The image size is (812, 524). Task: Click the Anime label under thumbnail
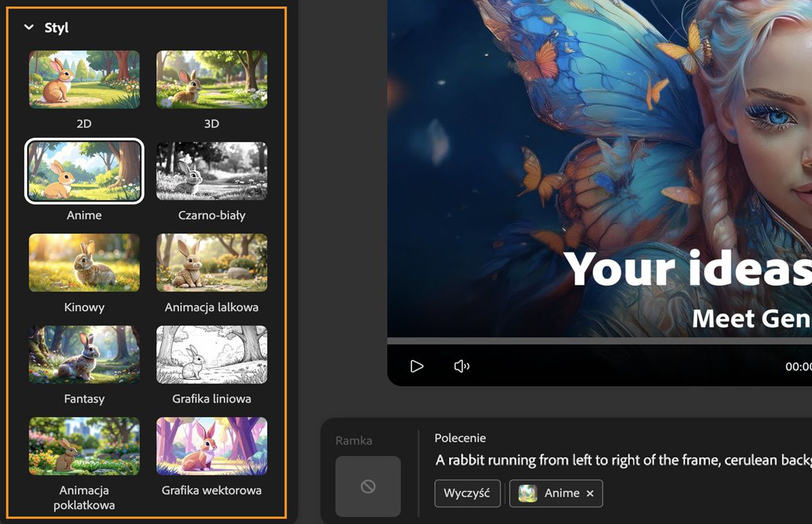coord(84,215)
